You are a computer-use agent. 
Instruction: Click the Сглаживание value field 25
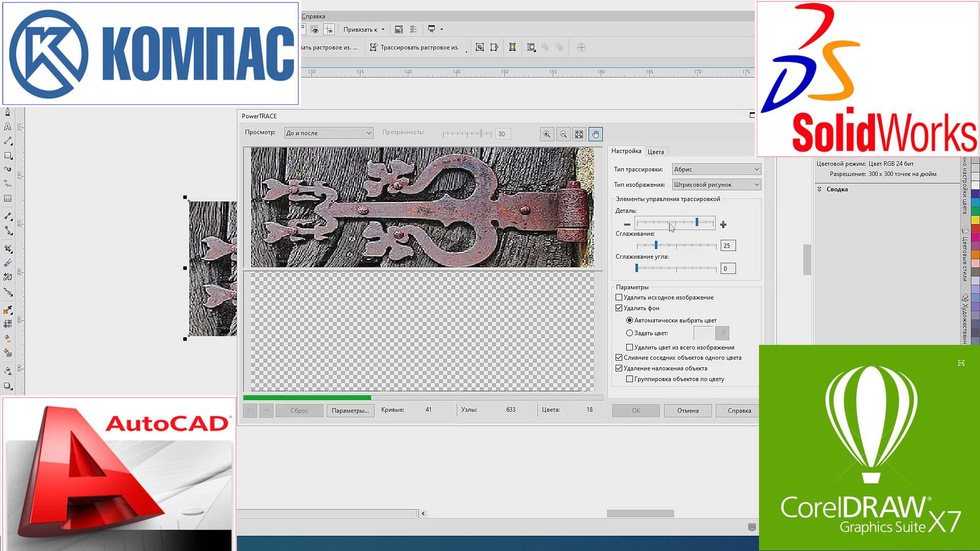coord(728,246)
